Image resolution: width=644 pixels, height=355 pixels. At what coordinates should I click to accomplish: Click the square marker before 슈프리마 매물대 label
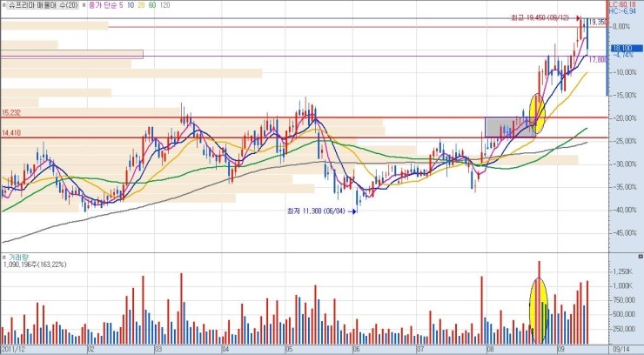[x=5, y=5]
